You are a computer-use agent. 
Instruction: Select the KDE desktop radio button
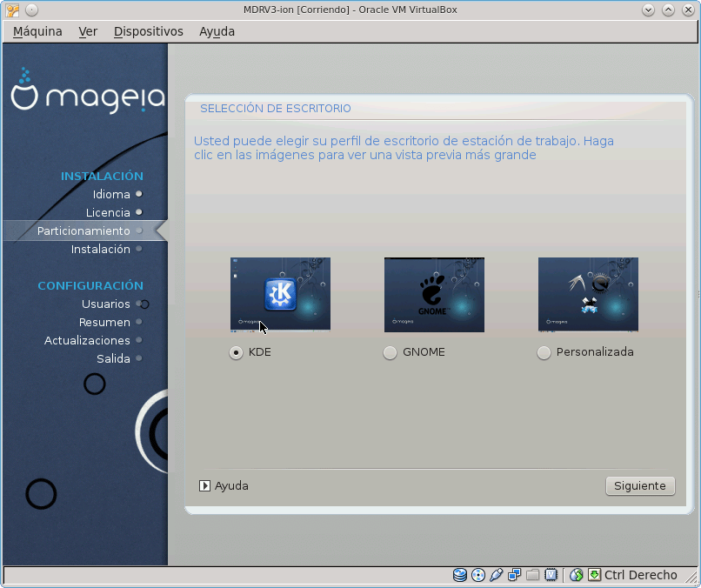(x=236, y=352)
